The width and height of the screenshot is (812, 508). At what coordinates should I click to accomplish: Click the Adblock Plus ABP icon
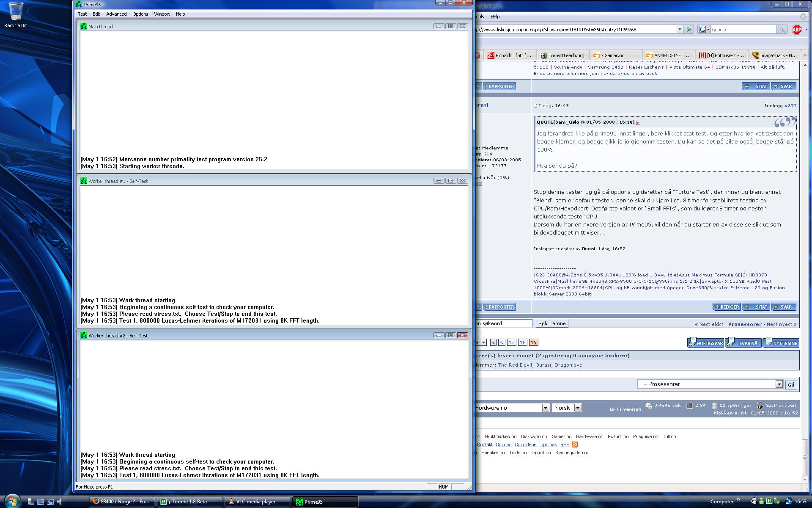point(796,29)
